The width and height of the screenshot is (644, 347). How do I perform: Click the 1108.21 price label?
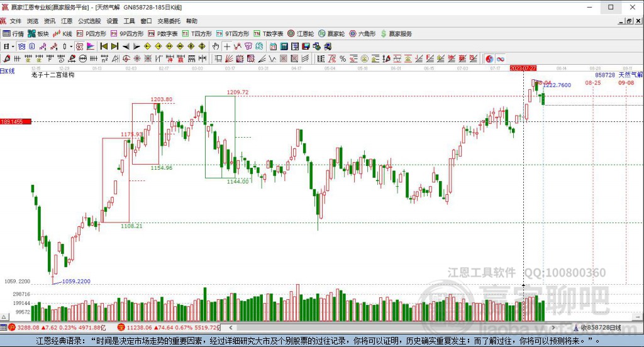tap(131, 226)
